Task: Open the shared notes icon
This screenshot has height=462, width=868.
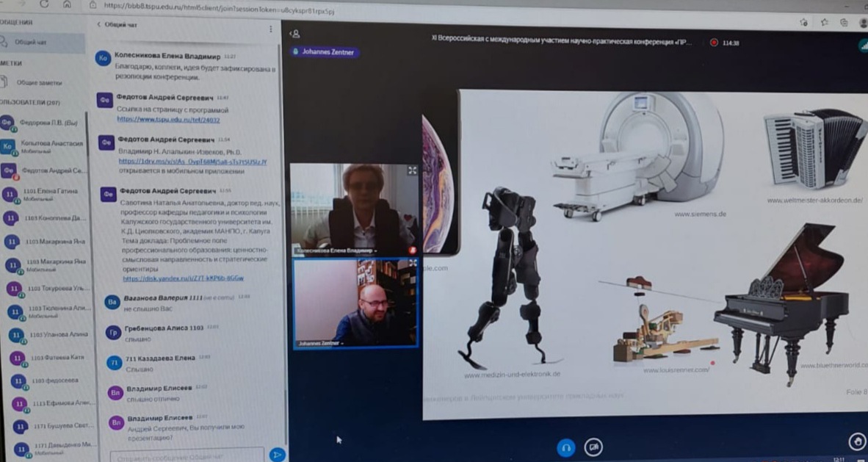Action: pos(6,82)
